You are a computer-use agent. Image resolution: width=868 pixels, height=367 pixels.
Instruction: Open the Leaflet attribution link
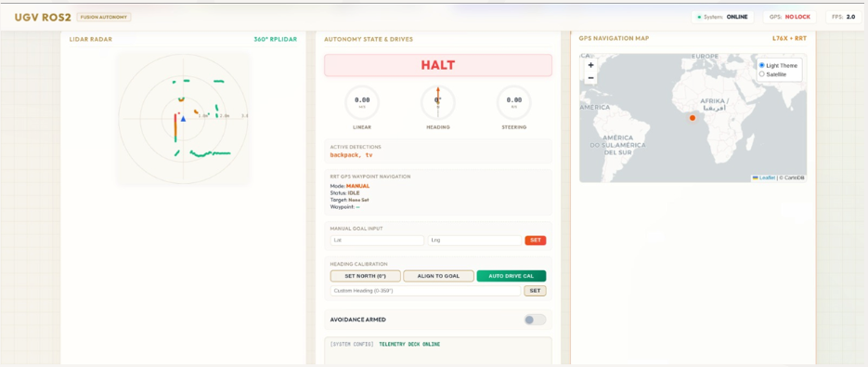(x=767, y=178)
